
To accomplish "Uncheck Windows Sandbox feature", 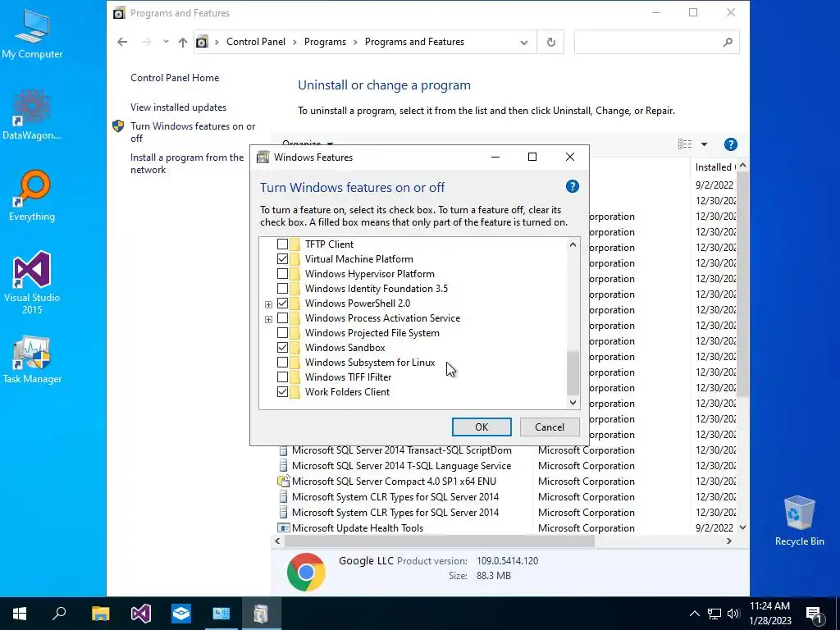I will coord(282,348).
